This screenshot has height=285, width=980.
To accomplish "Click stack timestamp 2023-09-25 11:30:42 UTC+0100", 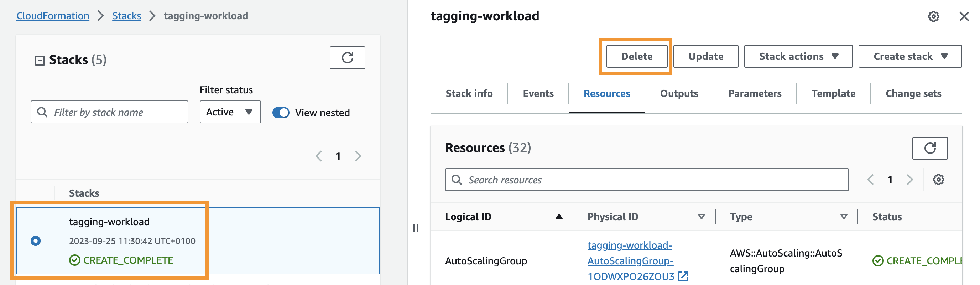I will pos(132,241).
